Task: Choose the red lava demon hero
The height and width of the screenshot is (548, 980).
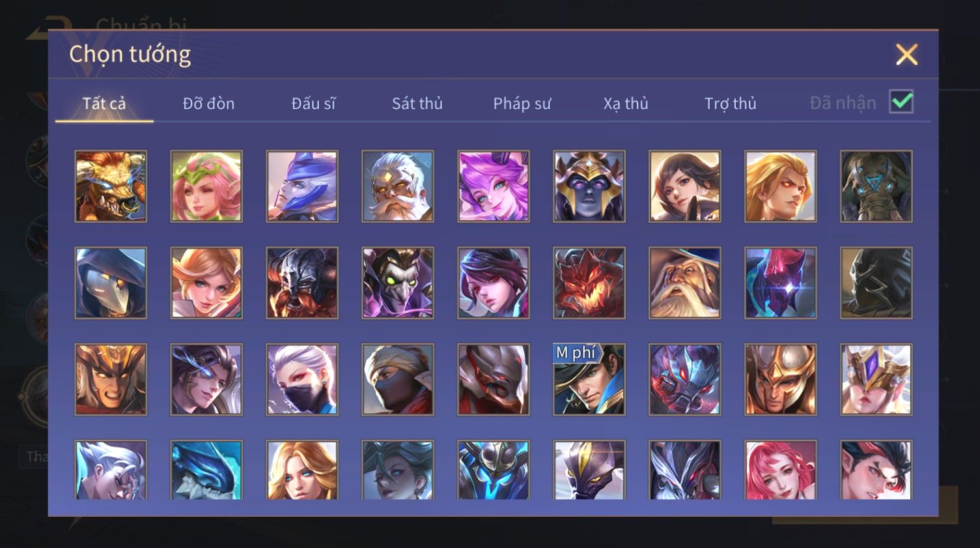Action: click(589, 283)
